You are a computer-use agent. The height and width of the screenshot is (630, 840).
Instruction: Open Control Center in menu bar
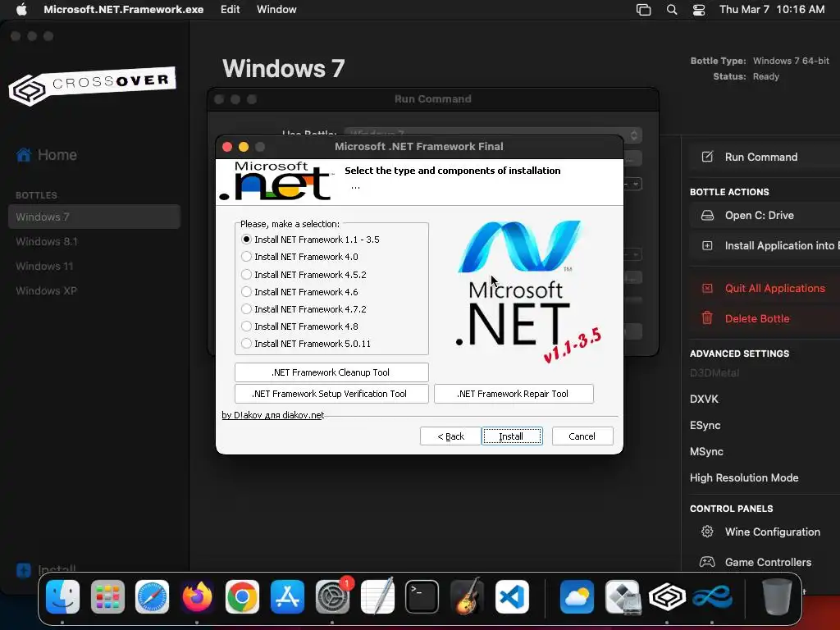[699, 10]
